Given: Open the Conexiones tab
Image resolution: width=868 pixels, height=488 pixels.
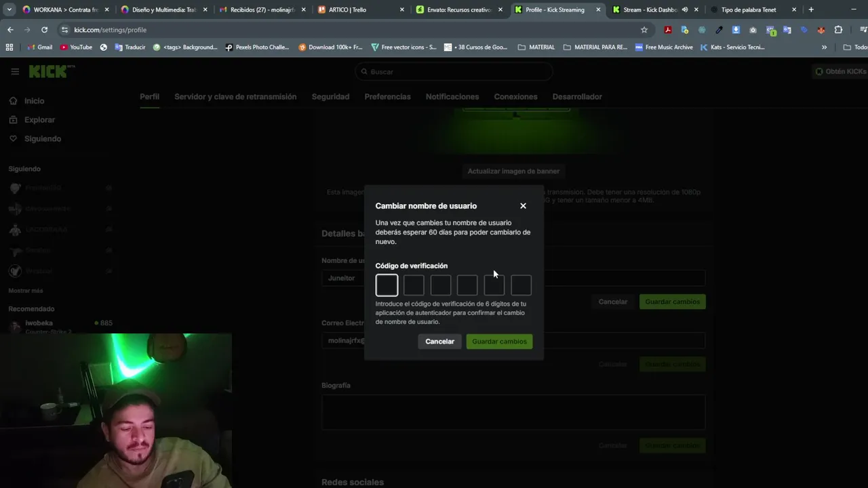Looking at the screenshot, I should (515, 97).
